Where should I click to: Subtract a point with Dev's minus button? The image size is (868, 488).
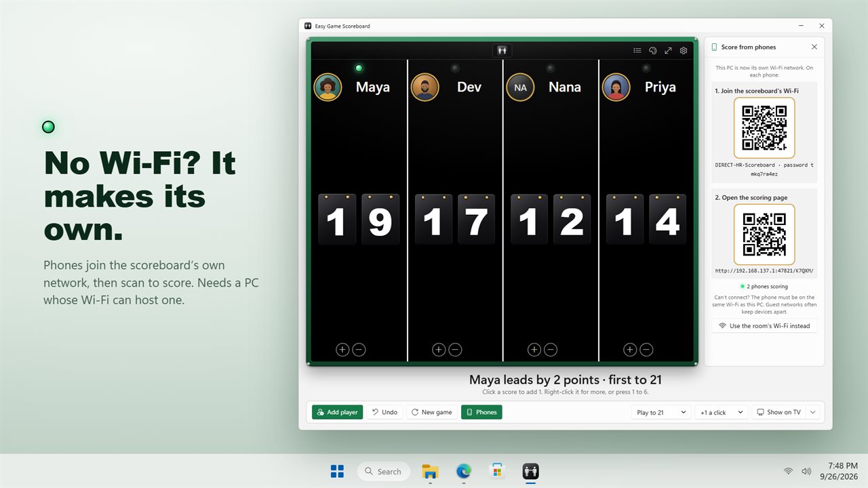[455, 350]
